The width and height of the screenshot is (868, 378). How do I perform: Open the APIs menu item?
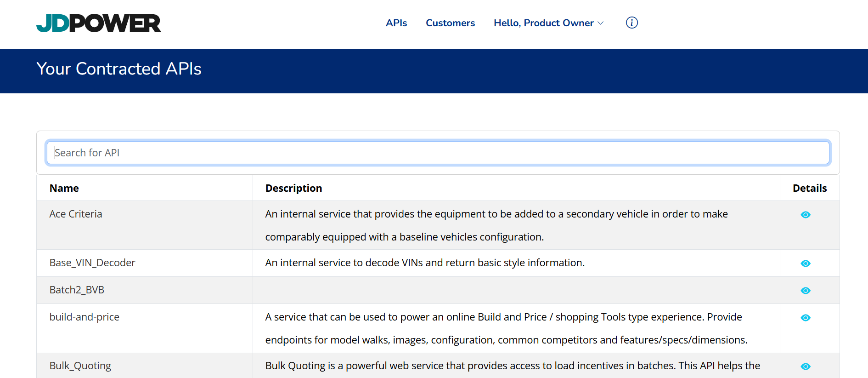tap(396, 23)
